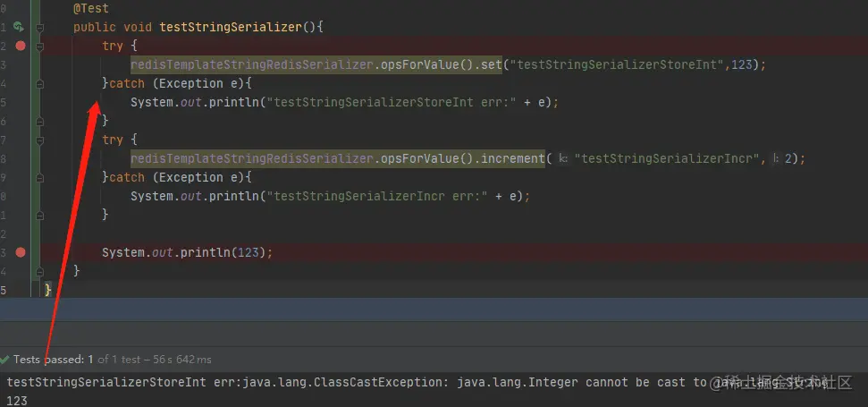The height and width of the screenshot is (407, 868).
Task: Collapse the second catch block fold marker
Action: pos(39,178)
